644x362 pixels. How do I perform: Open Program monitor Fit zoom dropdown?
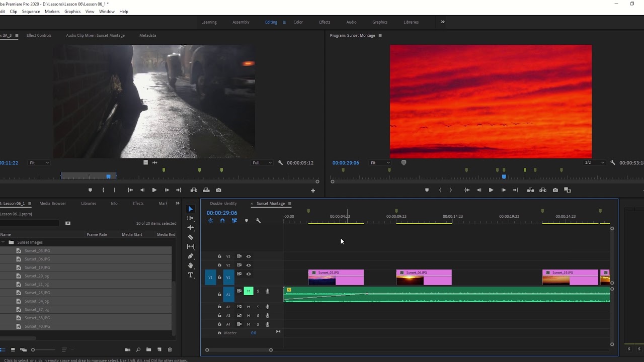pos(380,163)
